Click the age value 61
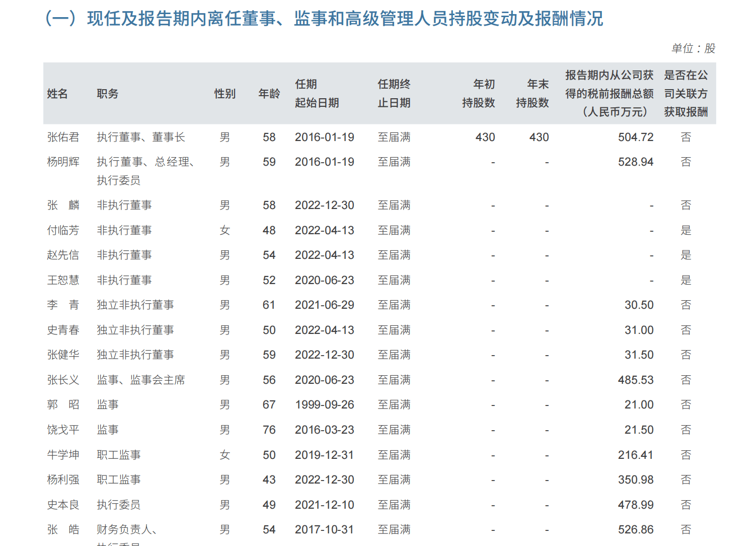 pyautogui.click(x=269, y=305)
